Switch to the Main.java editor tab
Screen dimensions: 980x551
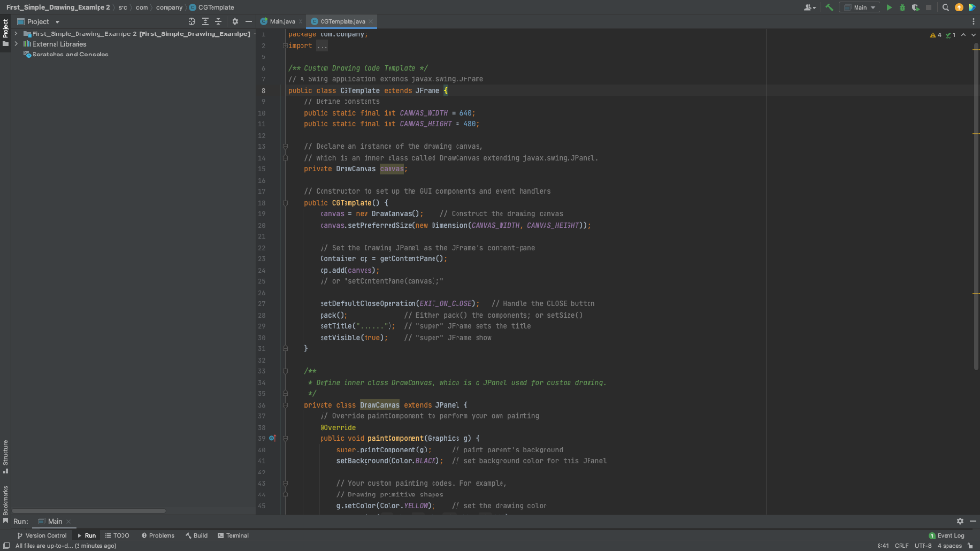point(281,21)
